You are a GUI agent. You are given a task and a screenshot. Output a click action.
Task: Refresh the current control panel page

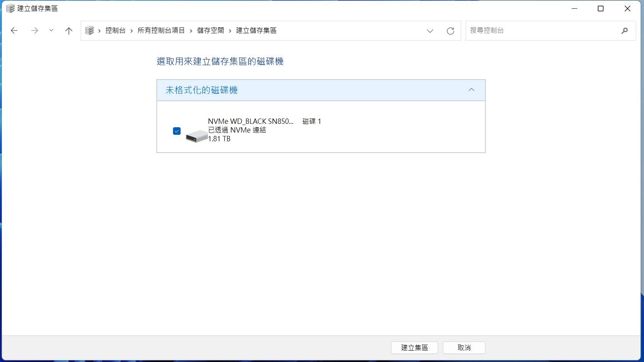click(x=450, y=31)
